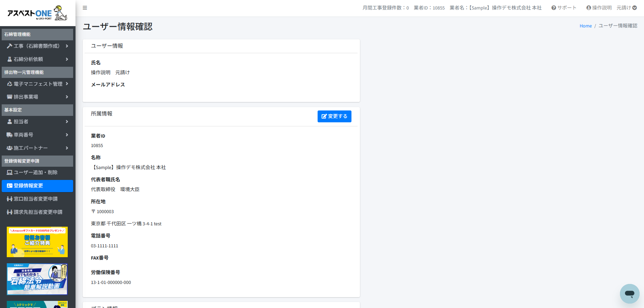The height and width of the screenshot is (308, 644).
Task: Open the chat widget bubble
Action: pyautogui.click(x=629, y=293)
